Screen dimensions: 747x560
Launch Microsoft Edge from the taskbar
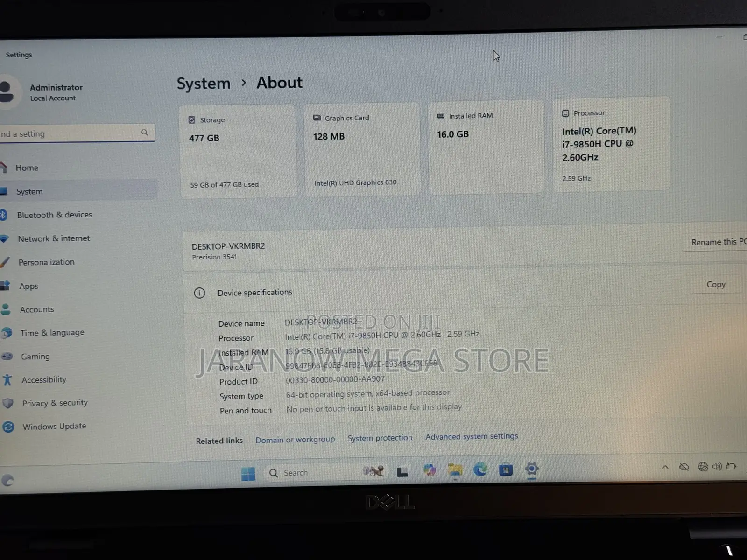tap(480, 469)
